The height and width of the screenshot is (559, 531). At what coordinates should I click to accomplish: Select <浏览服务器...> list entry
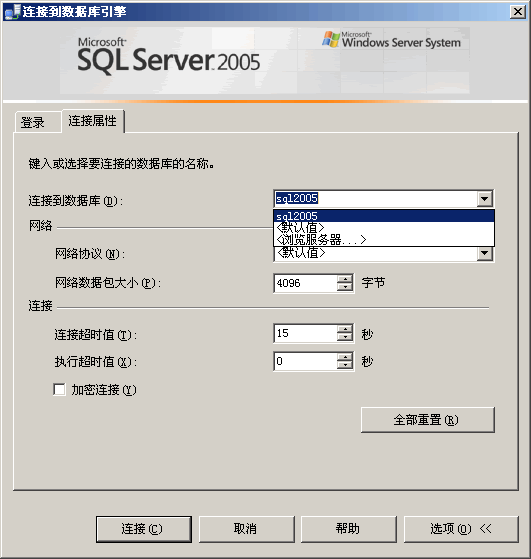tap(384, 239)
